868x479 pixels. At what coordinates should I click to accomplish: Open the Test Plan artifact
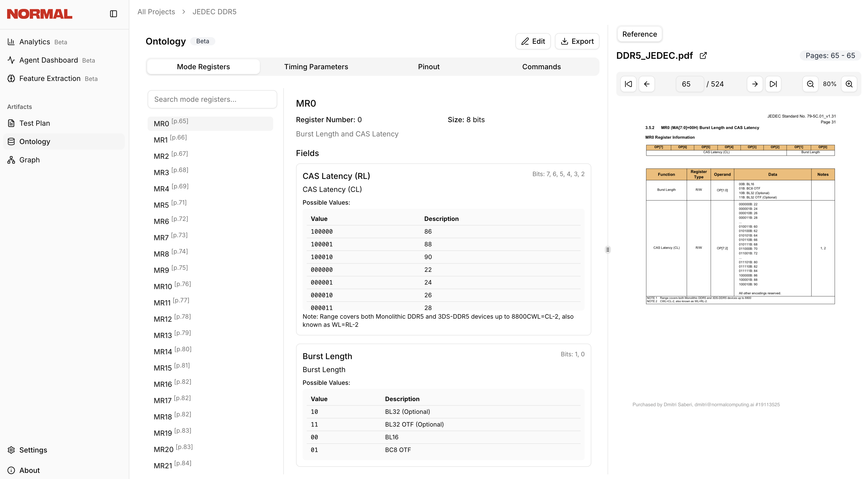34,123
